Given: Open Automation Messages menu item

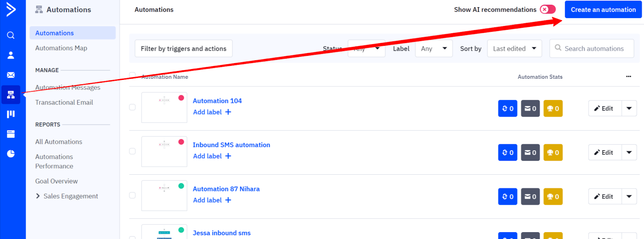Looking at the screenshot, I should (x=68, y=87).
